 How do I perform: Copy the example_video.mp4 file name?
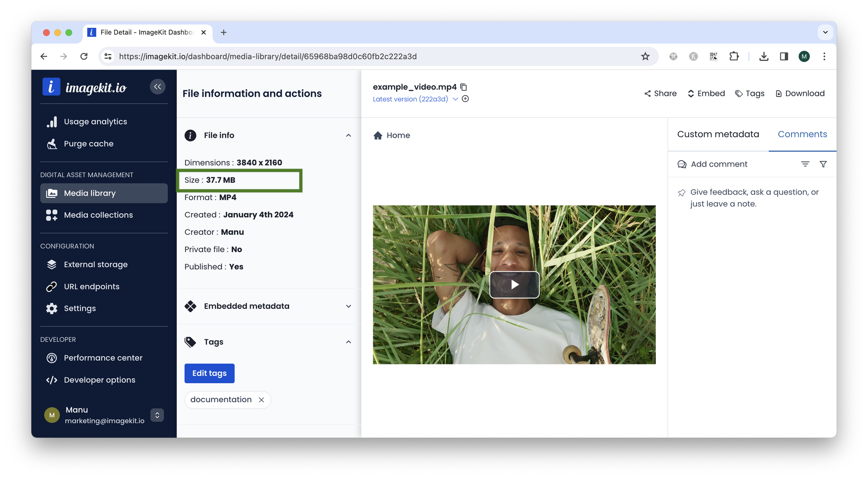click(x=464, y=87)
